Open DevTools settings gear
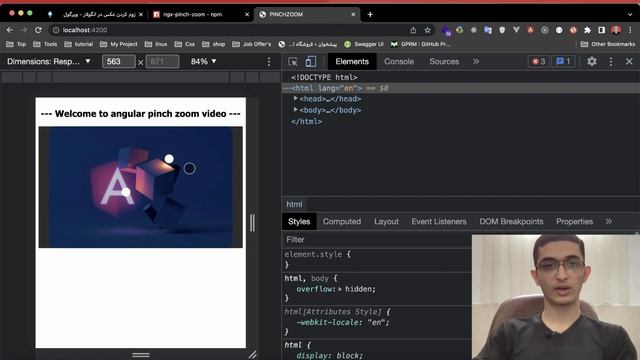This screenshot has width=640, height=360. click(x=592, y=62)
